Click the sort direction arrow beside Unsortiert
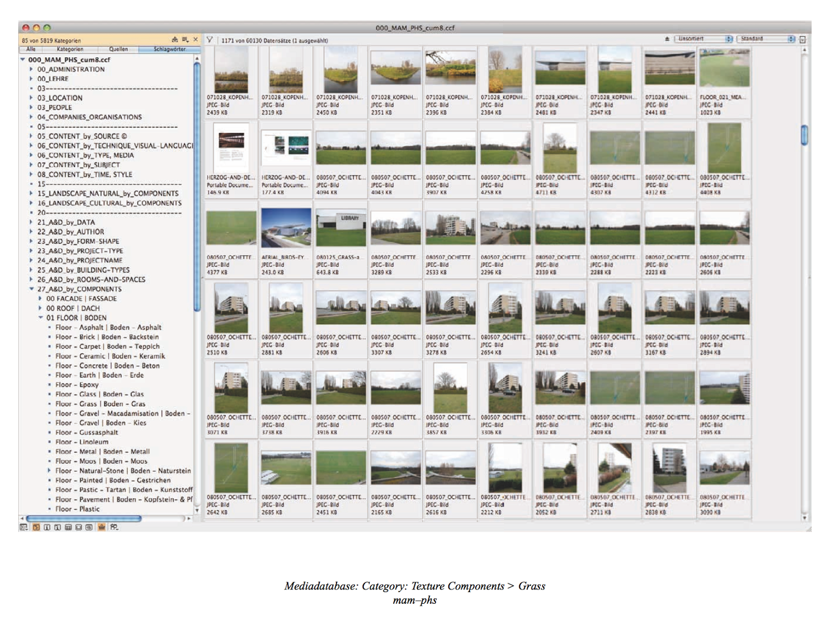This screenshot has height=621, width=840. [667, 39]
